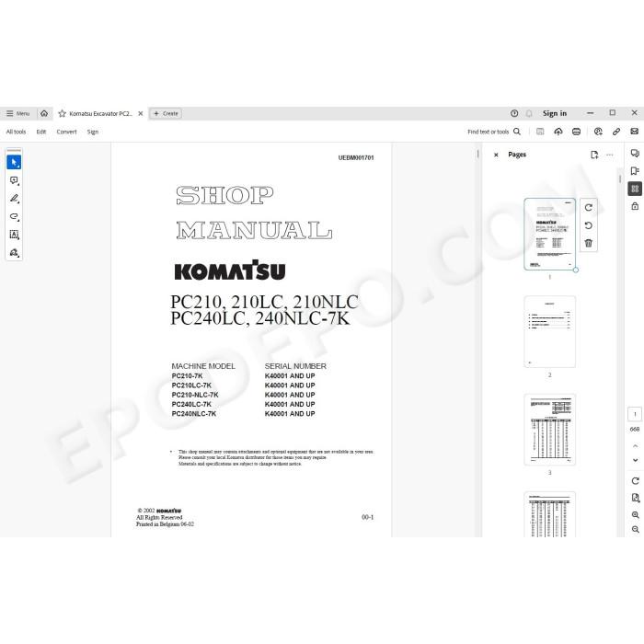
Task: Click the lock icon in right rail
Action: (x=635, y=206)
